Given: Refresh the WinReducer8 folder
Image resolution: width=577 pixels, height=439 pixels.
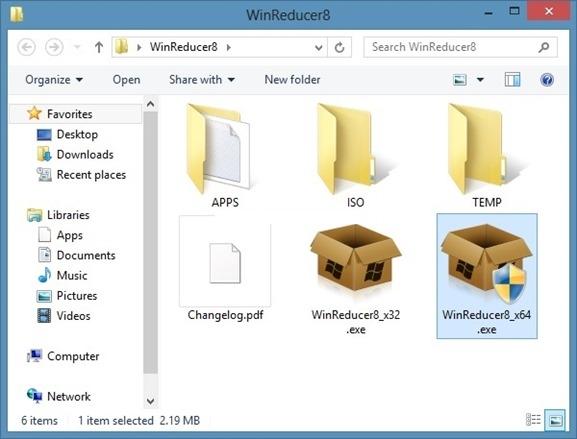Looking at the screenshot, I should [x=339, y=47].
